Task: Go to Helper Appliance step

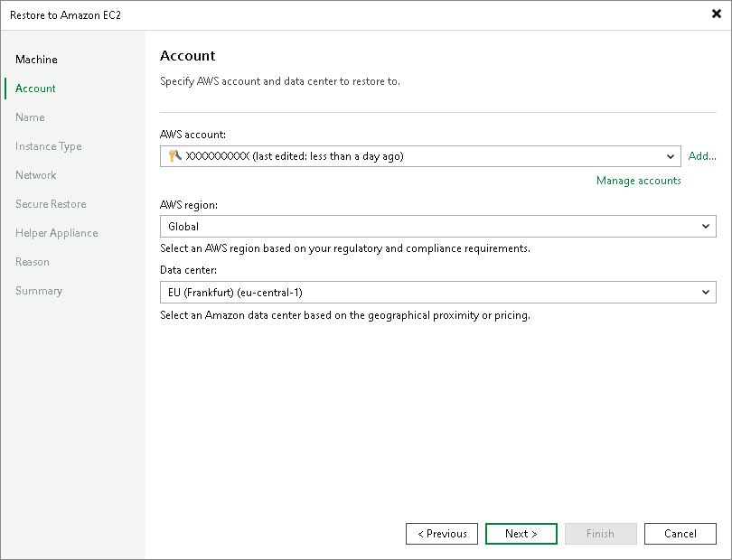Action: [57, 233]
